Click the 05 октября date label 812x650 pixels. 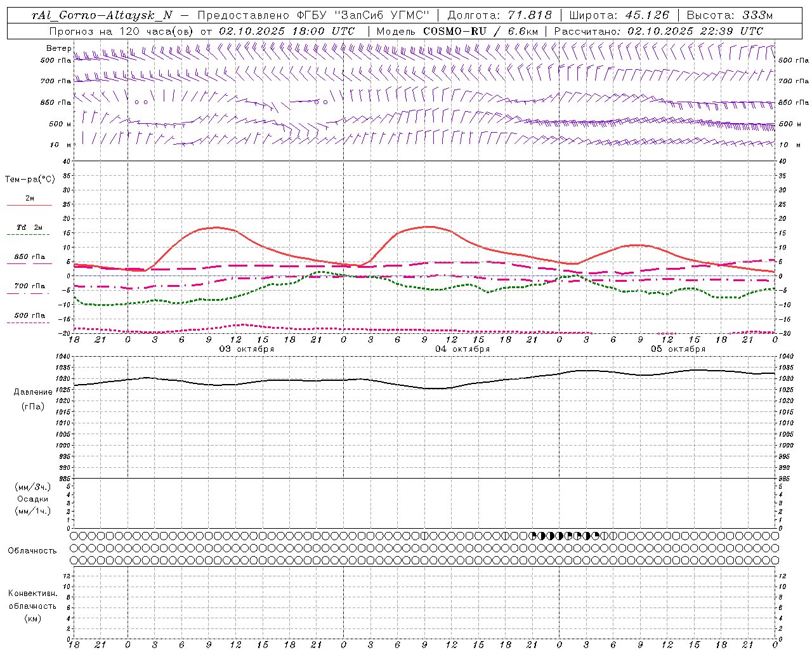click(678, 349)
